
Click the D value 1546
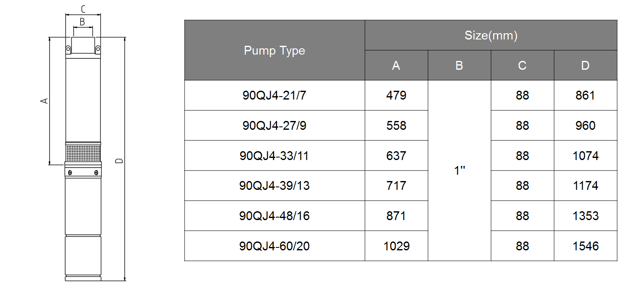click(586, 246)
